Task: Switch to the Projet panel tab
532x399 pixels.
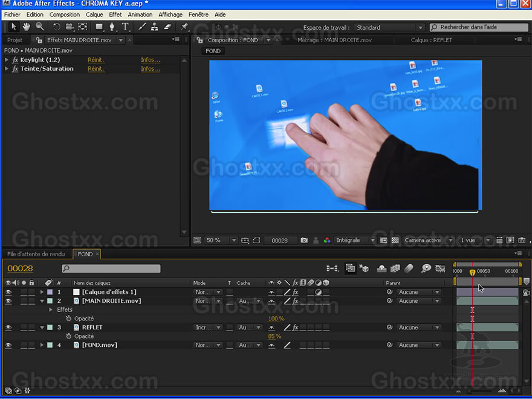Action: pyautogui.click(x=15, y=40)
